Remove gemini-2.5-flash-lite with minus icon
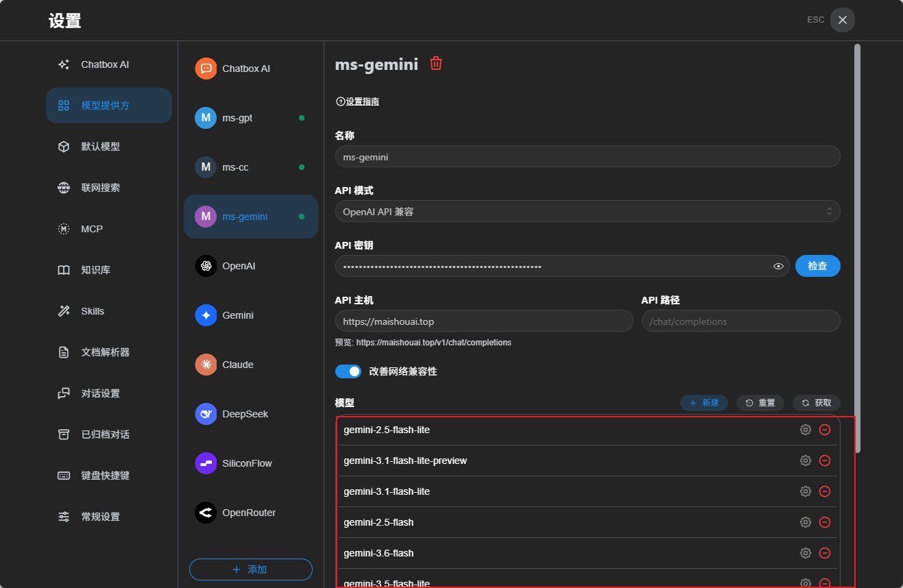903x588 pixels. (x=826, y=430)
